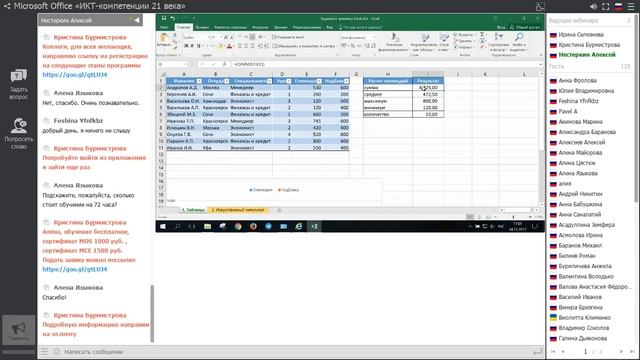
Task: Click Общий доступ button in Excel
Action: [x=525, y=27]
